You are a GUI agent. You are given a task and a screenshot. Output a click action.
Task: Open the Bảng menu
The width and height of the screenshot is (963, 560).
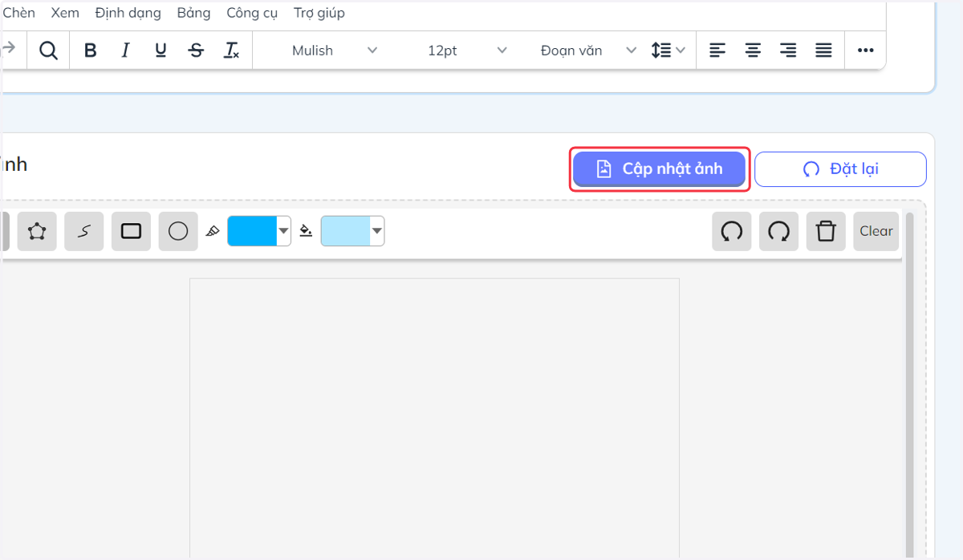pos(193,13)
